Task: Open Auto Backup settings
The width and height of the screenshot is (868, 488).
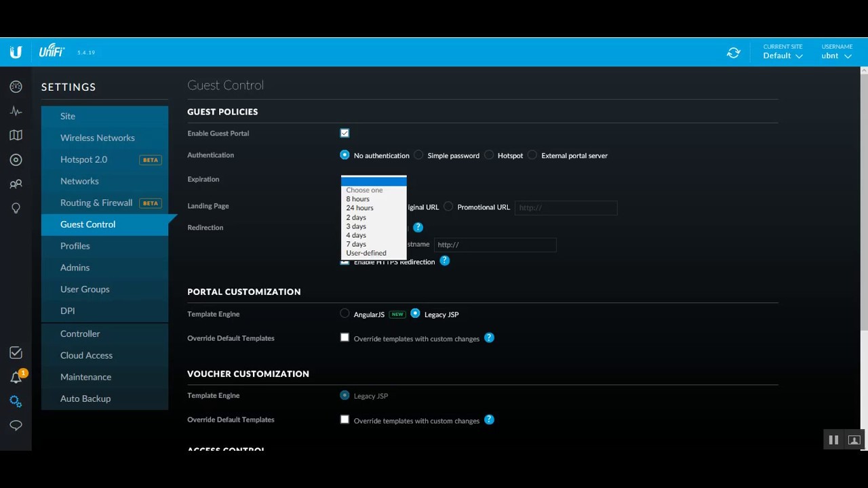Action: (104, 399)
